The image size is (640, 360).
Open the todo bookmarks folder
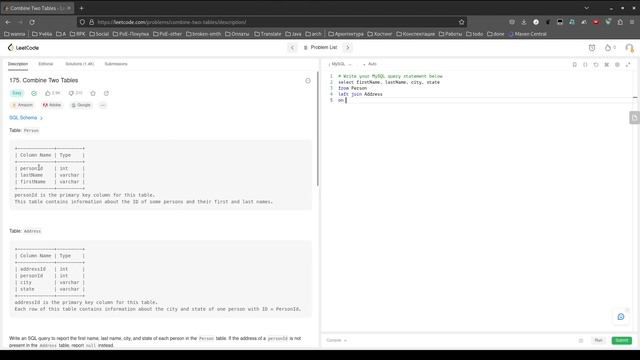tap(474, 34)
